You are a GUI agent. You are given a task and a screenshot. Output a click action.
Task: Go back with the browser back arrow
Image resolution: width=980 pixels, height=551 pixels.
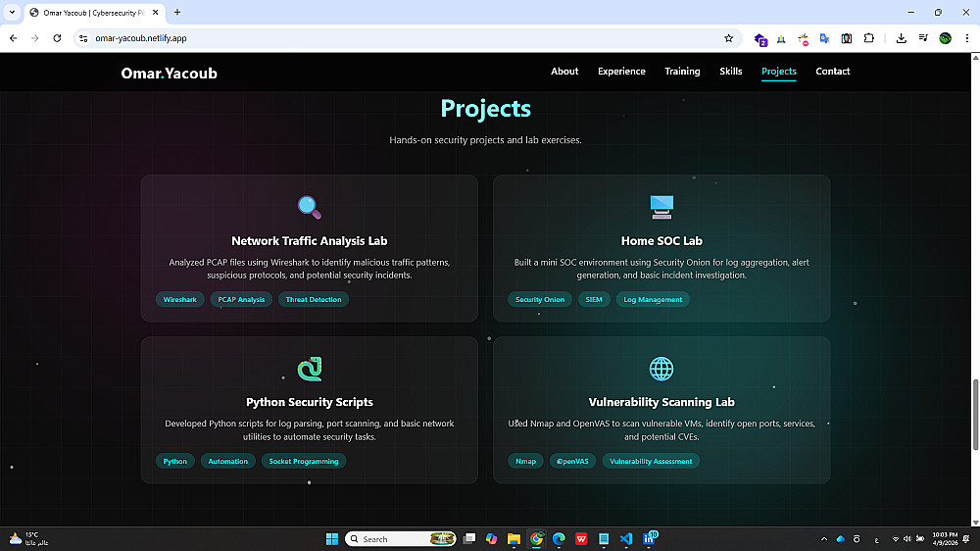(13, 38)
